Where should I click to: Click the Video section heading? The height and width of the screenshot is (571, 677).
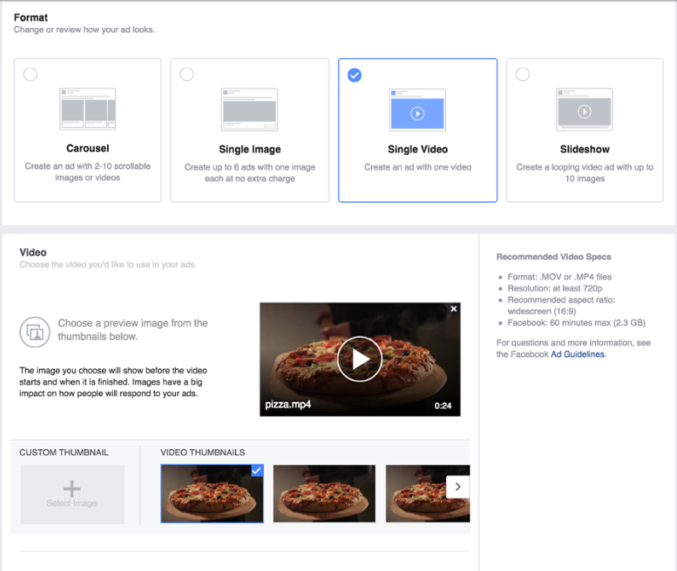[33, 252]
